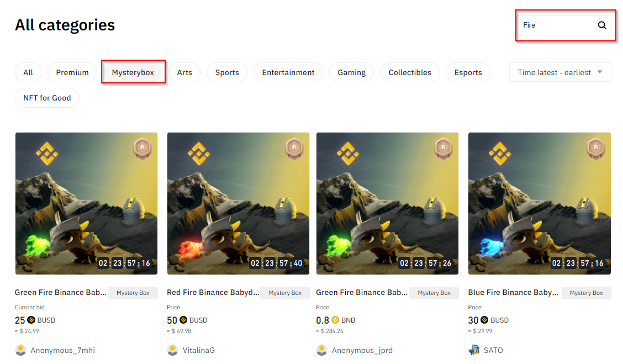Image resolution: width=623 pixels, height=364 pixels.
Task: Click rarity badge on 0.8 BNB Green Fire card
Action: 444,149
